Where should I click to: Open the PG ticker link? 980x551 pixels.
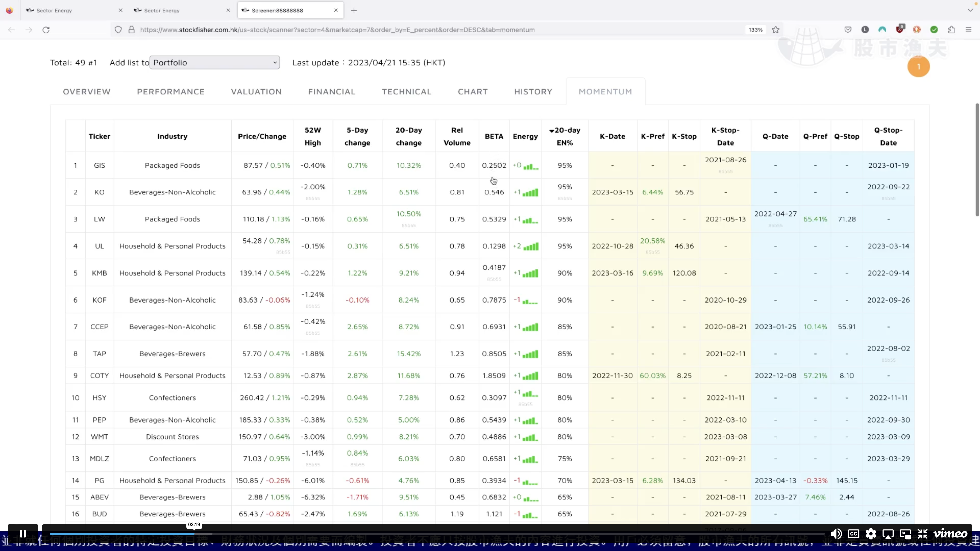point(99,481)
